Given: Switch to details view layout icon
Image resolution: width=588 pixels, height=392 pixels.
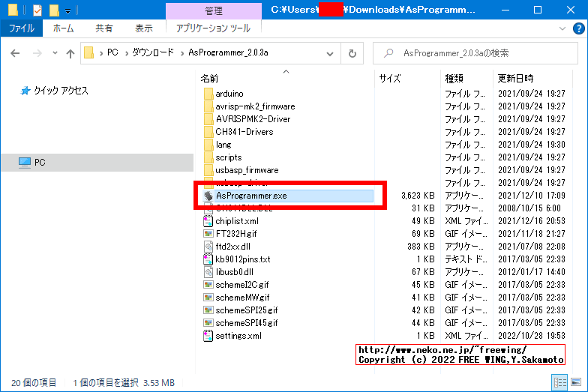Looking at the screenshot, I should coord(559,382).
